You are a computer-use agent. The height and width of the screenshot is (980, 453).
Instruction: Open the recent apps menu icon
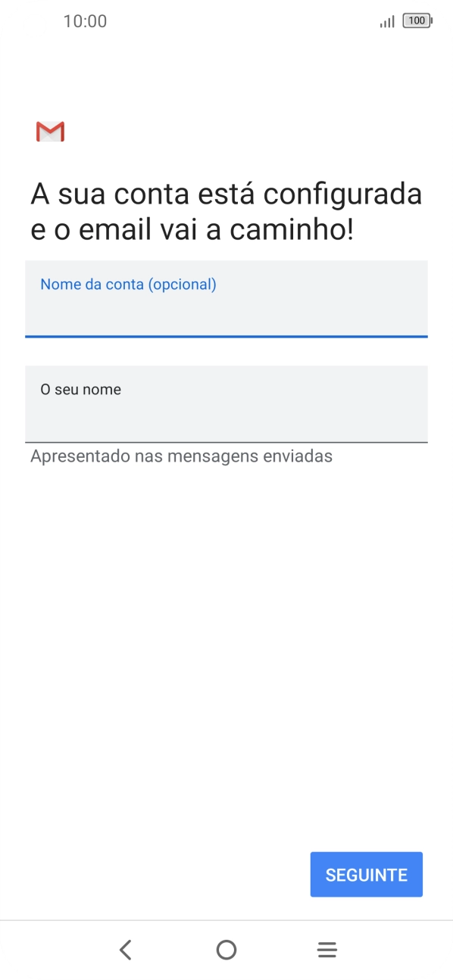tap(326, 949)
